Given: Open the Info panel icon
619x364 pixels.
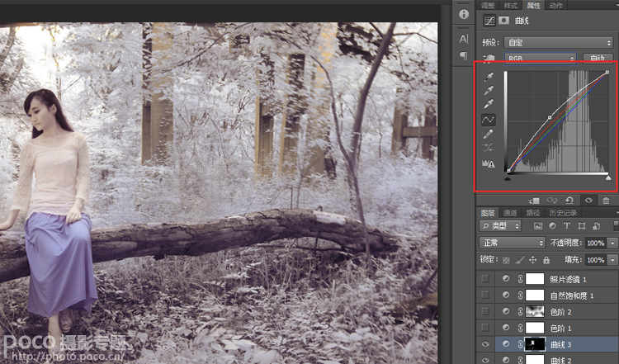Looking at the screenshot, I should point(464,14).
